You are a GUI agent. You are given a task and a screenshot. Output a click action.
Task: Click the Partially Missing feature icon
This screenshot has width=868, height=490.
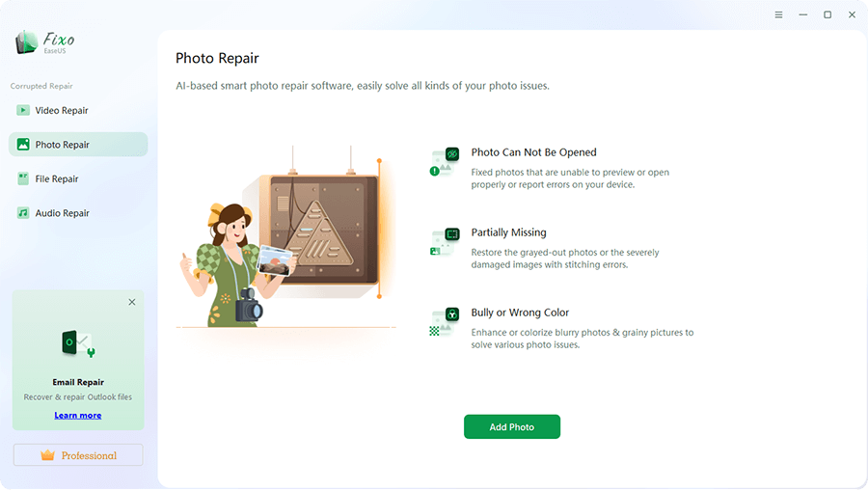445,242
